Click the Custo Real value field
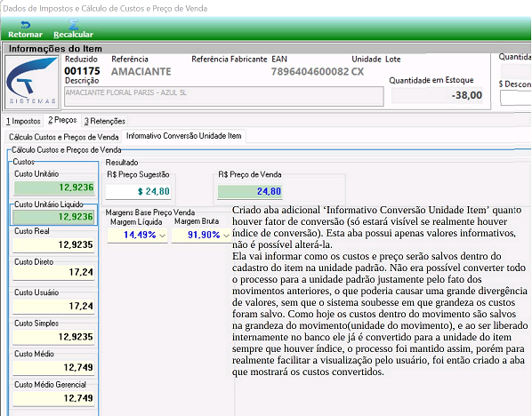Viewport: 532px width, 416px height. click(x=53, y=244)
